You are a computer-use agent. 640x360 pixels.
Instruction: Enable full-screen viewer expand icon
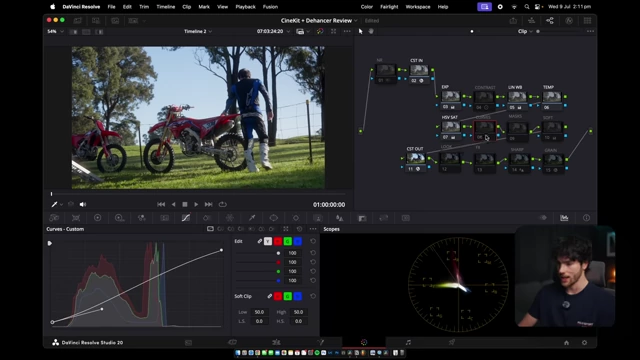point(333,31)
